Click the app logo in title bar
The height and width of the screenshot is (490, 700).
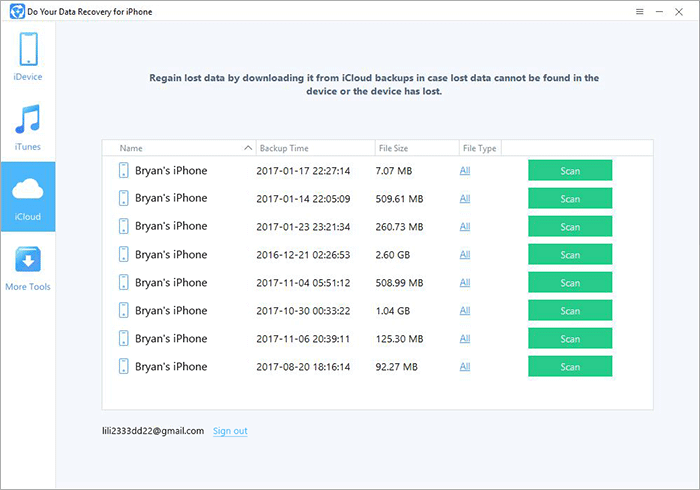pyautogui.click(x=17, y=12)
